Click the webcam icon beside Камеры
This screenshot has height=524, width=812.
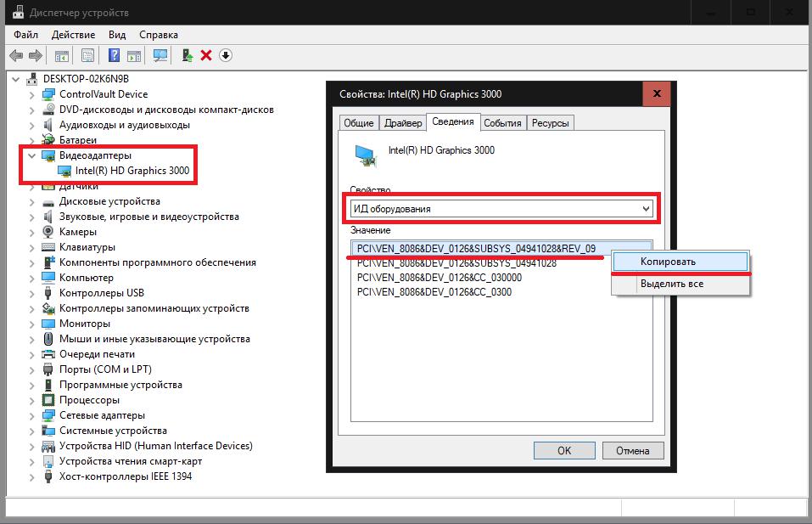pyautogui.click(x=48, y=232)
